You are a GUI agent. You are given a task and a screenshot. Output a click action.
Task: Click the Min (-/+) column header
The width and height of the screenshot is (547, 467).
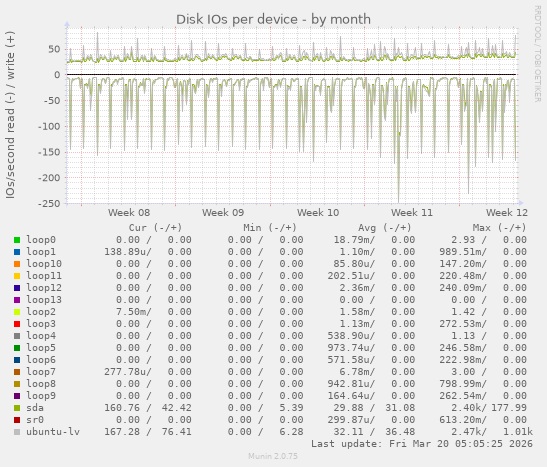coord(270,228)
